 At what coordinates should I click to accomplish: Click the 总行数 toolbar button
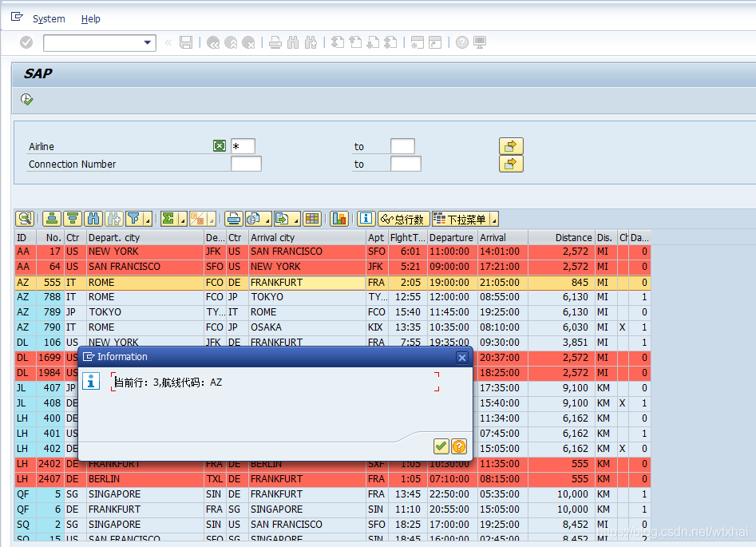tap(404, 219)
